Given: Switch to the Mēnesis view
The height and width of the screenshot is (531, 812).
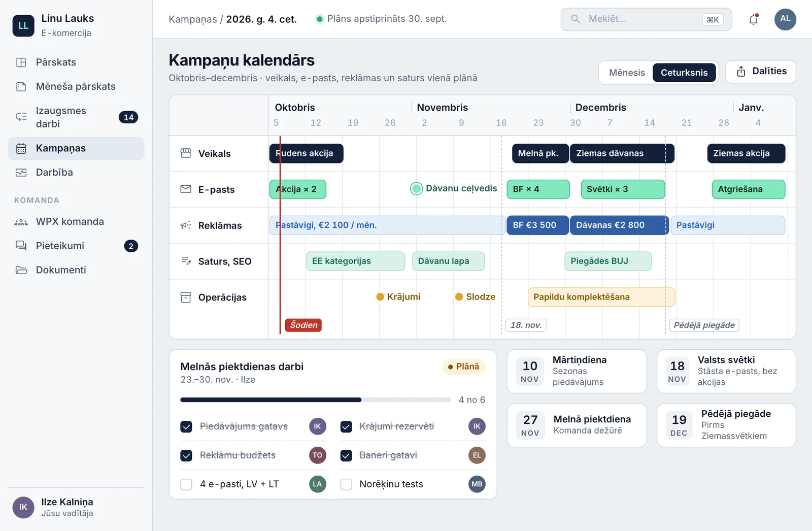Looking at the screenshot, I should [x=627, y=73].
